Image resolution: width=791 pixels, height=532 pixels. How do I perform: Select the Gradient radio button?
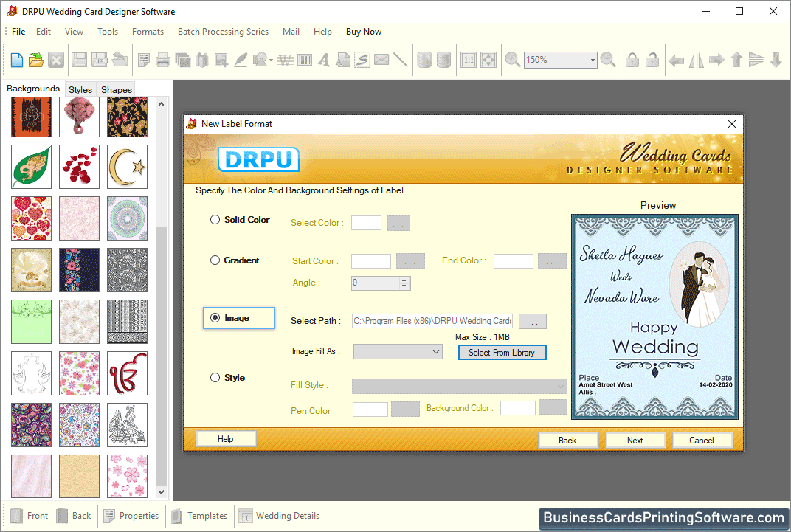click(x=215, y=260)
